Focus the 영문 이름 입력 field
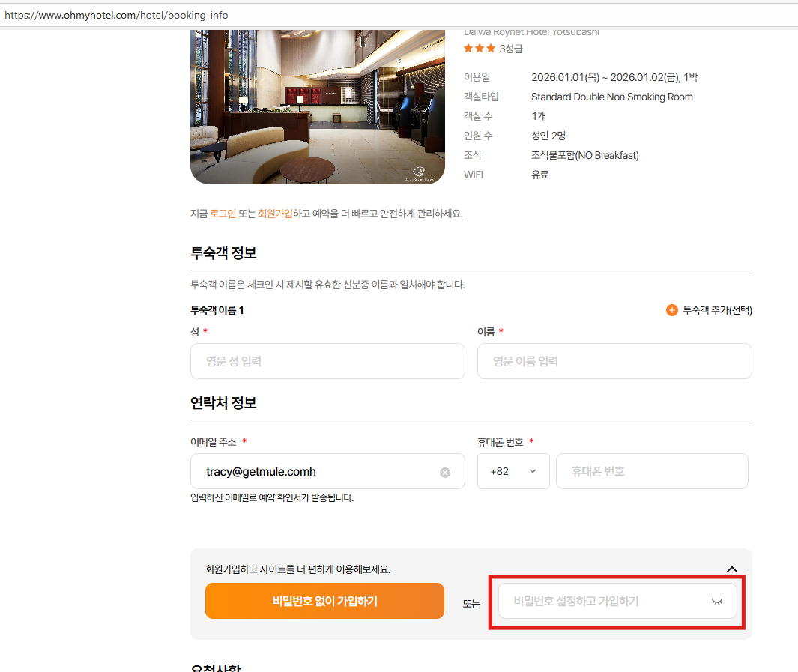 [614, 361]
